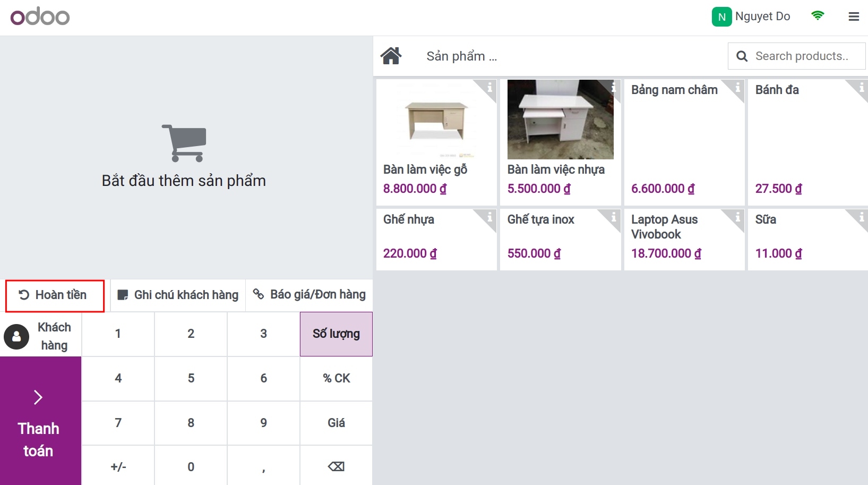This screenshot has width=868, height=485.
Task: Open the hamburger menu
Action: (x=854, y=16)
